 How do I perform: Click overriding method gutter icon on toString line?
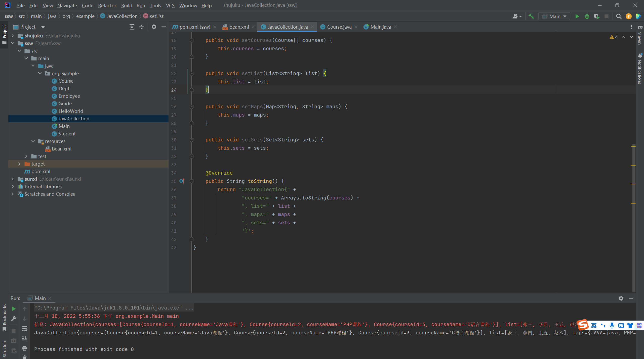coord(182,181)
